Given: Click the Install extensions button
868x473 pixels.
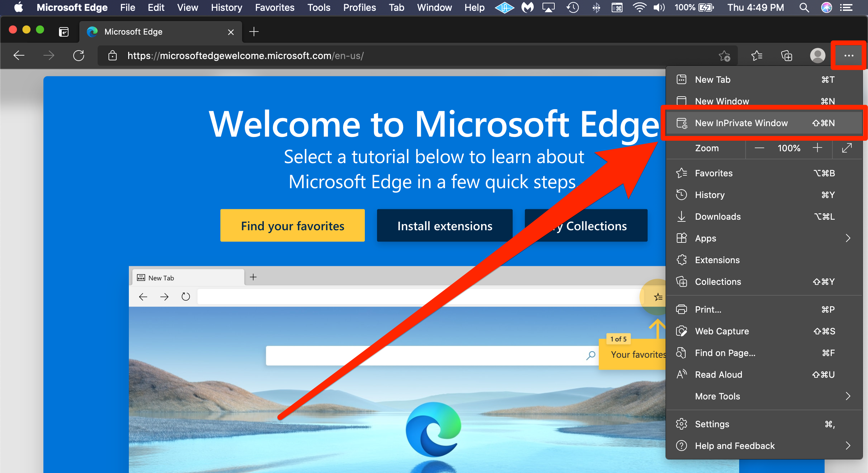Looking at the screenshot, I should click(x=444, y=225).
